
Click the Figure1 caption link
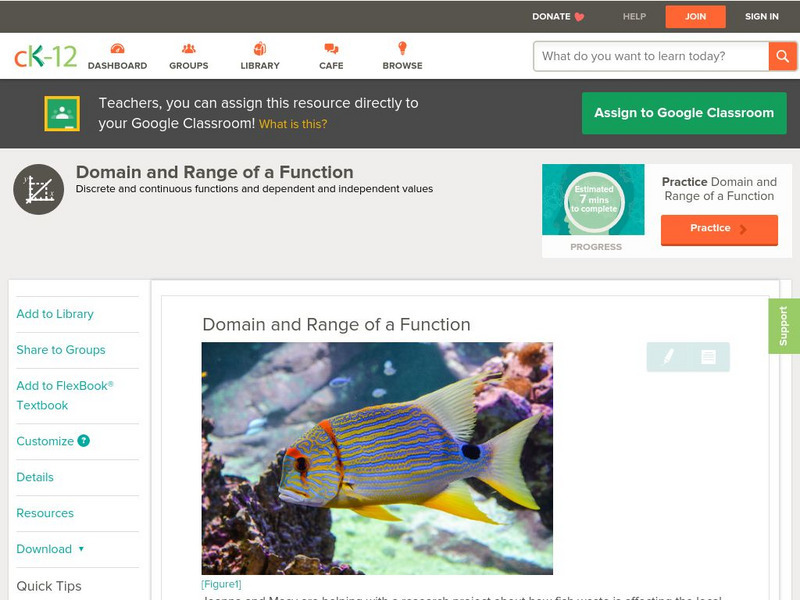221,584
